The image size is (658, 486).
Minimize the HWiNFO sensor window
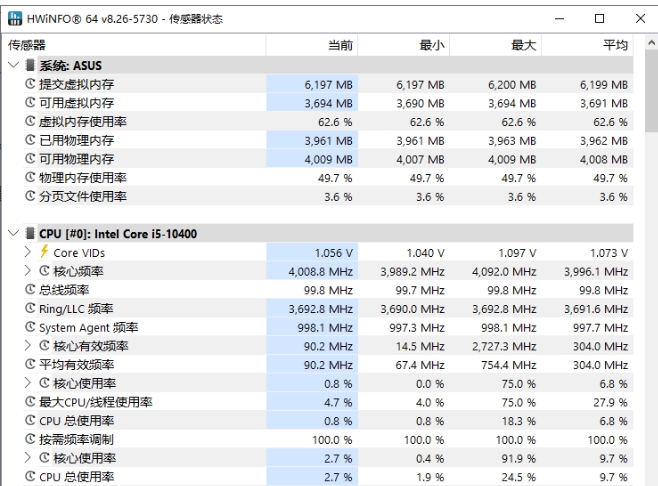(559, 18)
